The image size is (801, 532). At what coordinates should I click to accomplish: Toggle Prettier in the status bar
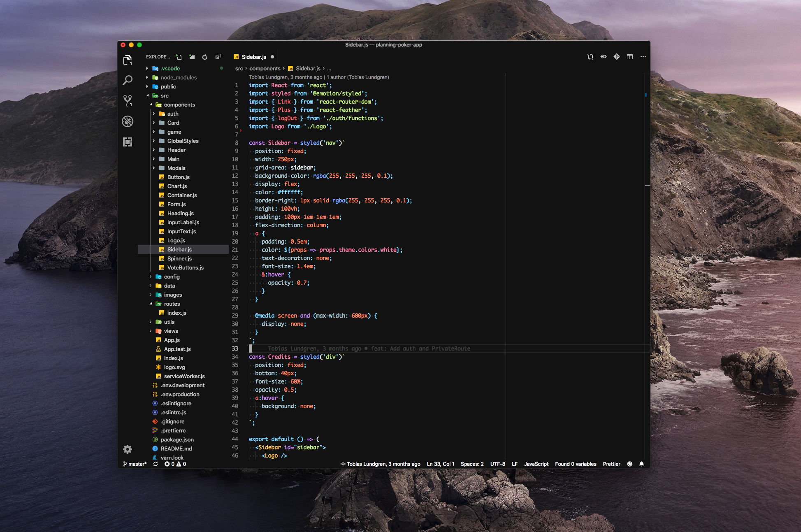click(611, 464)
